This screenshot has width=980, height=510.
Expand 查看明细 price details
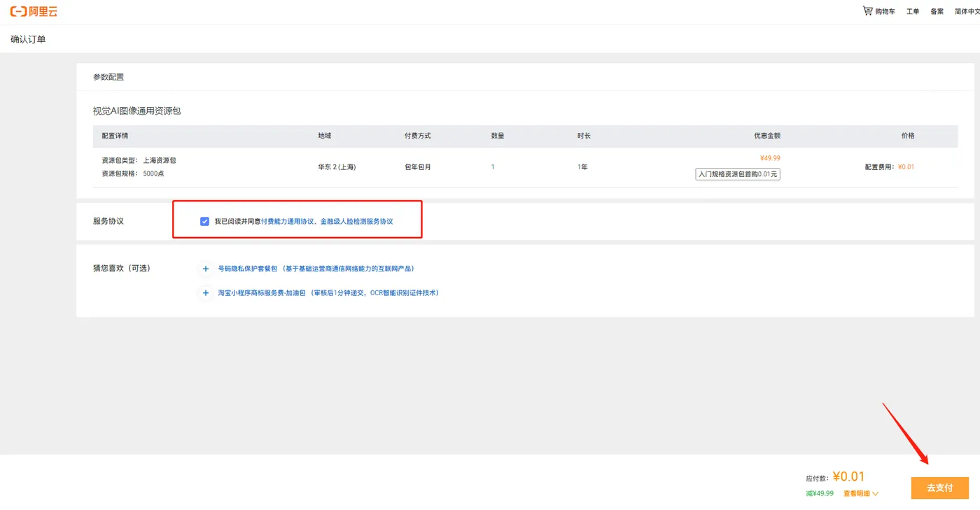click(x=860, y=494)
